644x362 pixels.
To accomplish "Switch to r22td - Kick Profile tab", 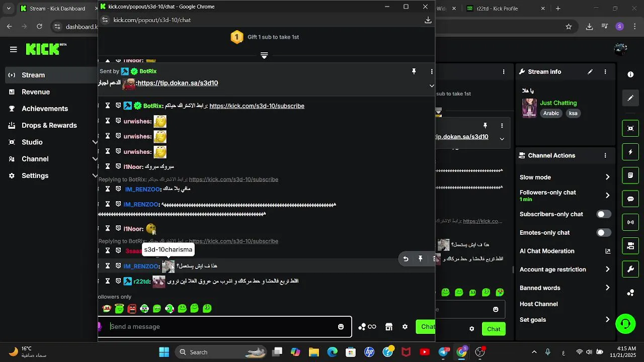I will click(505, 9).
